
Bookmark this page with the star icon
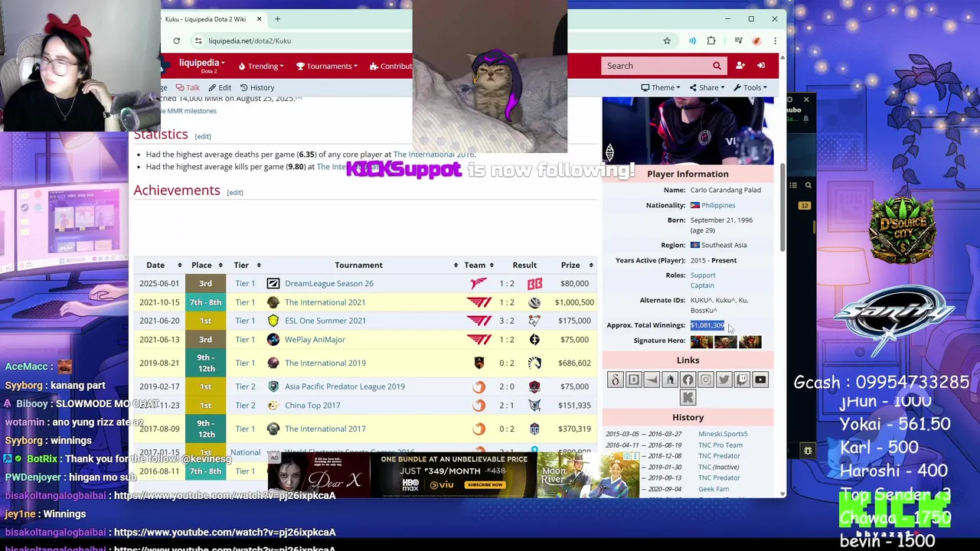pyautogui.click(x=667, y=41)
